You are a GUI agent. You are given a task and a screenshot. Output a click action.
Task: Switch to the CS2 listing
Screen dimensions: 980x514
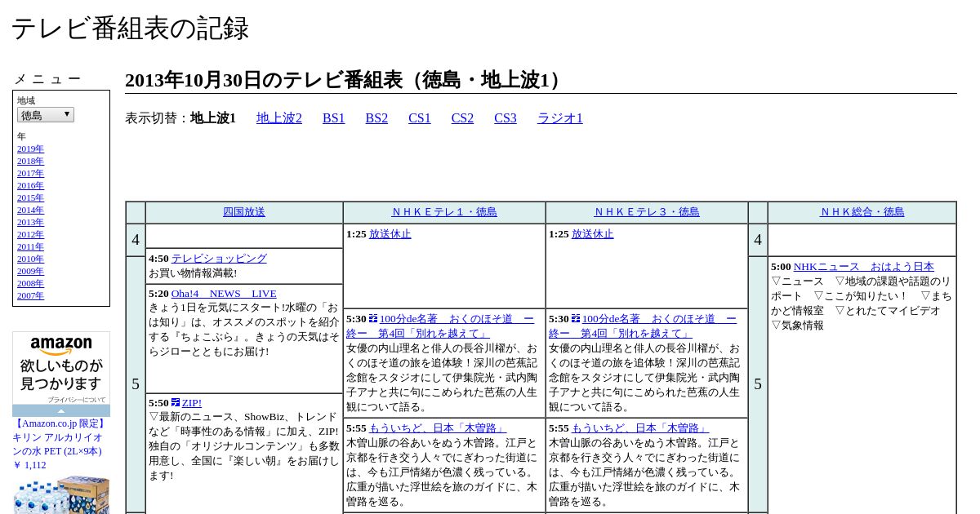click(x=462, y=118)
